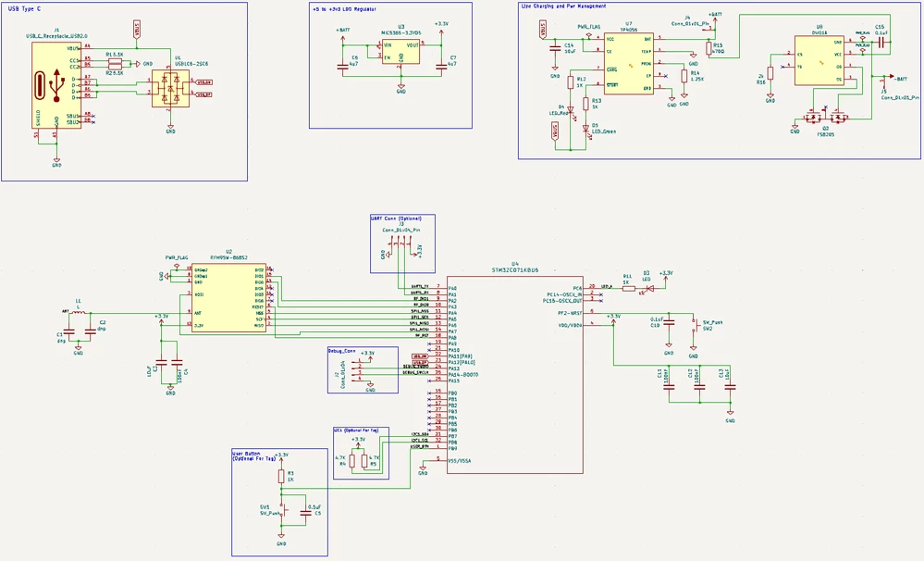This screenshot has width=924, height=561.
Task: Select capacitor C5 0.1uF symbol
Action: tap(304, 513)
